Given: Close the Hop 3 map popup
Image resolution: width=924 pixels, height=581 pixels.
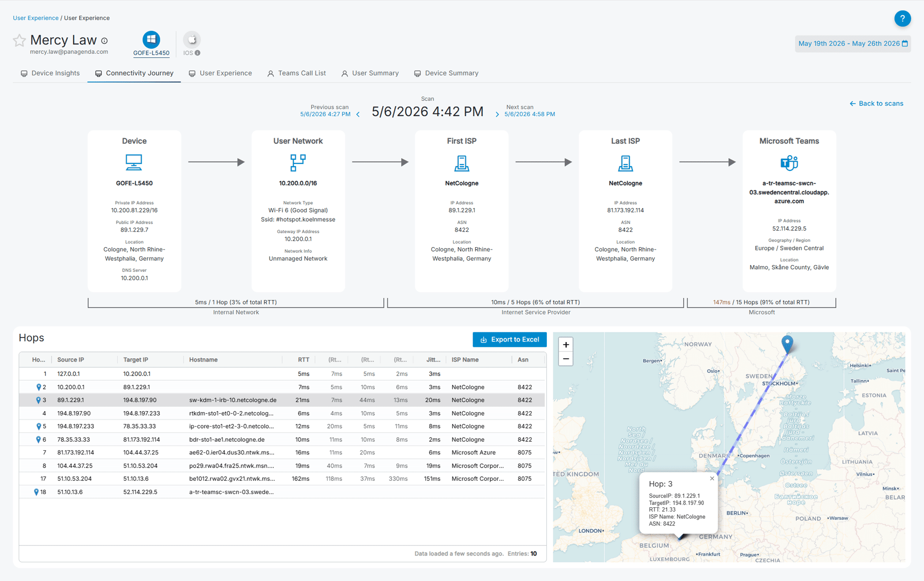Looking at the screenshot, I should 712,479.
